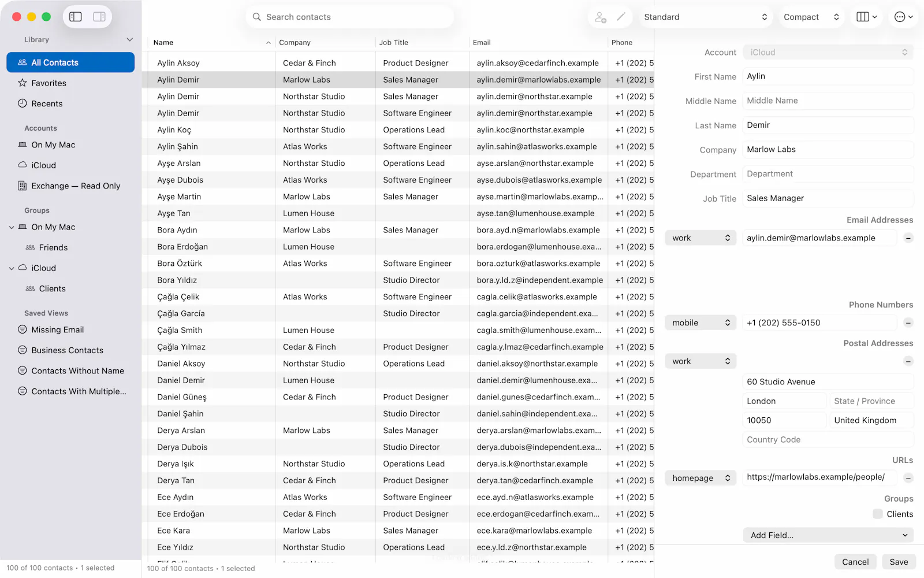The height and width of the screenshot is (578, 924).
Task: Open the Account iCloud dropdown
Action: pyautogui.click(x=828, y=52)
